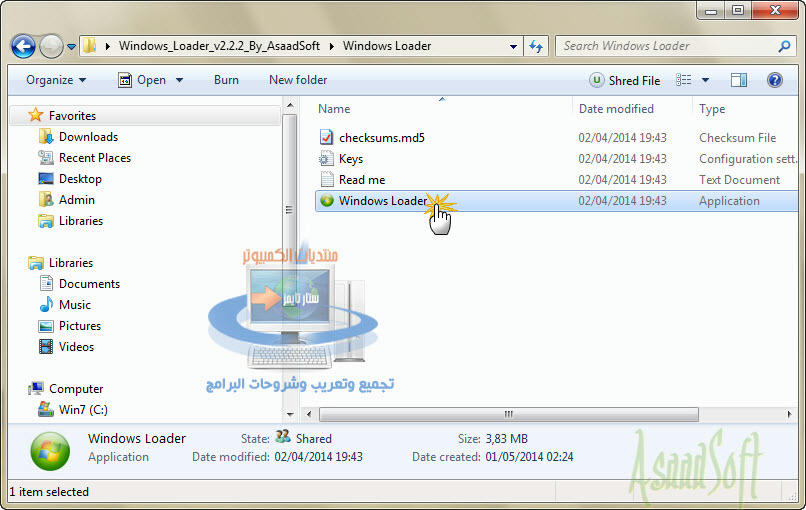Click the magnifier search icon

pyautogui.click(x=784, y=46)
